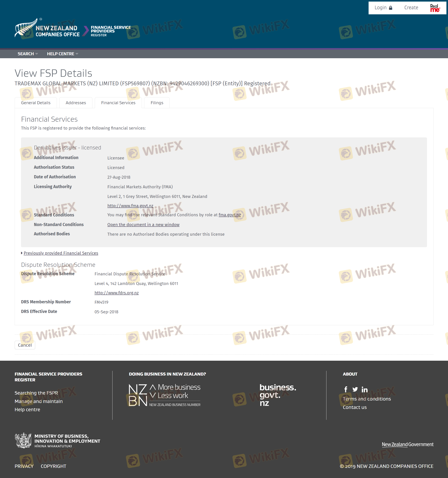Image resolution: width=448 pixels, height=478 pixels.
Task: Click the Twitter bird icon
Action: tap(355, 389)
